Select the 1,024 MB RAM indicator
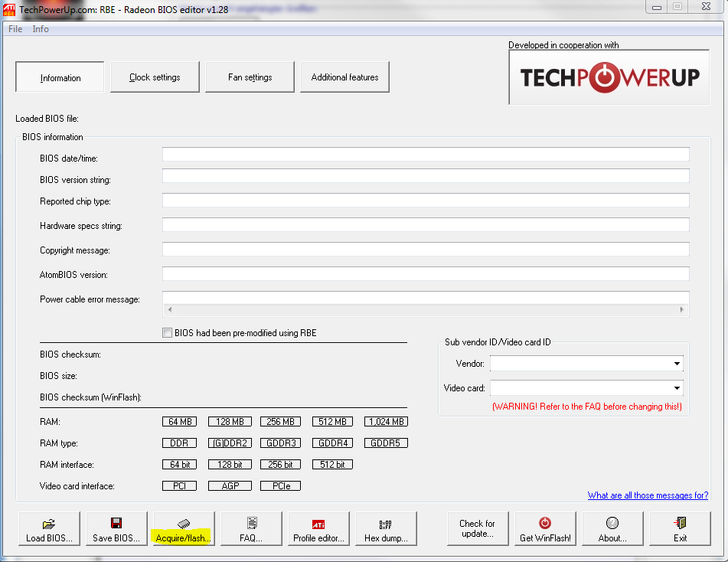Image resolution: width=728 pixels, height=562 pixels. [x=386, y=422]
